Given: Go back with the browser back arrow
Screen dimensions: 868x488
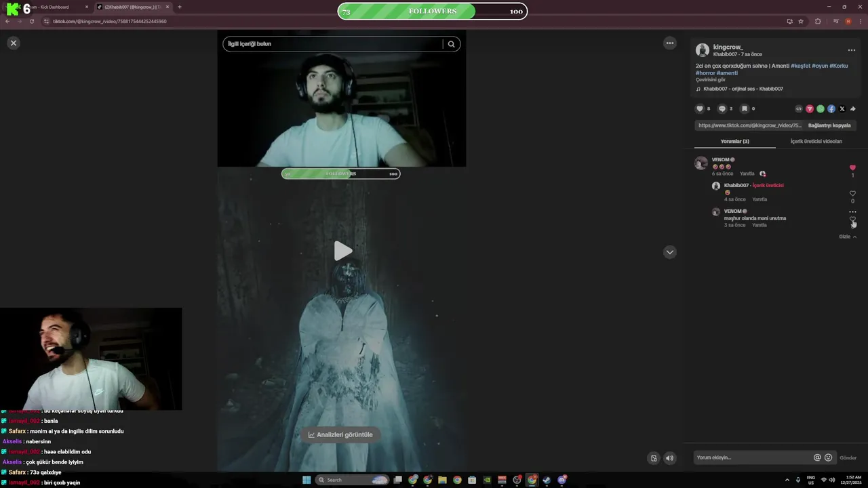Looking at the screenshot, I should click(x=7, y=21).
